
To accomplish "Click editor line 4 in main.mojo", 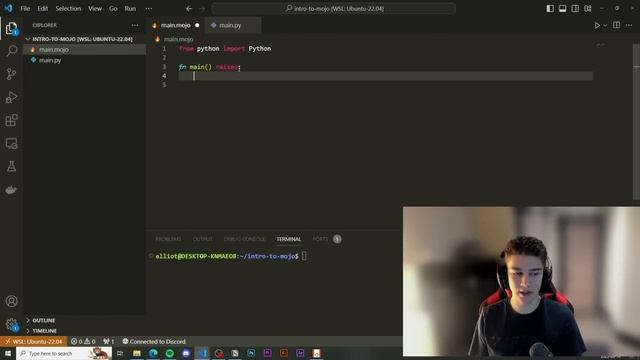I will [x=385, y=76].
